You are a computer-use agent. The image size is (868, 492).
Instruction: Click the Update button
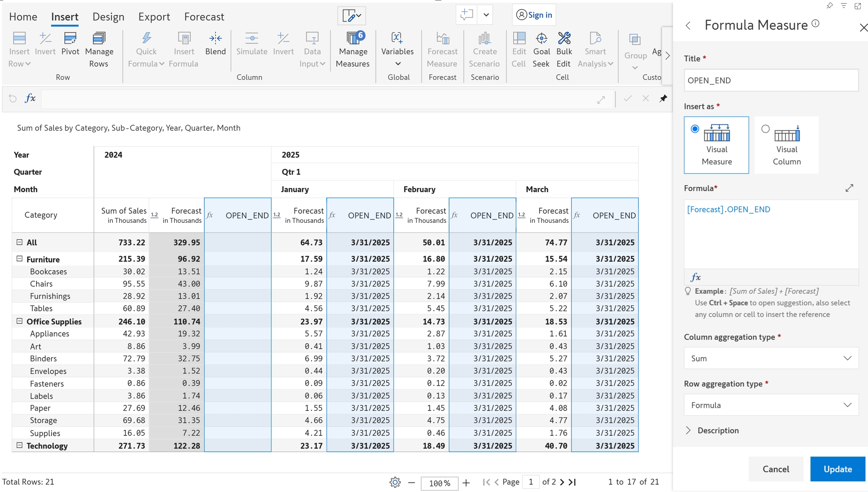pos(837,469)
